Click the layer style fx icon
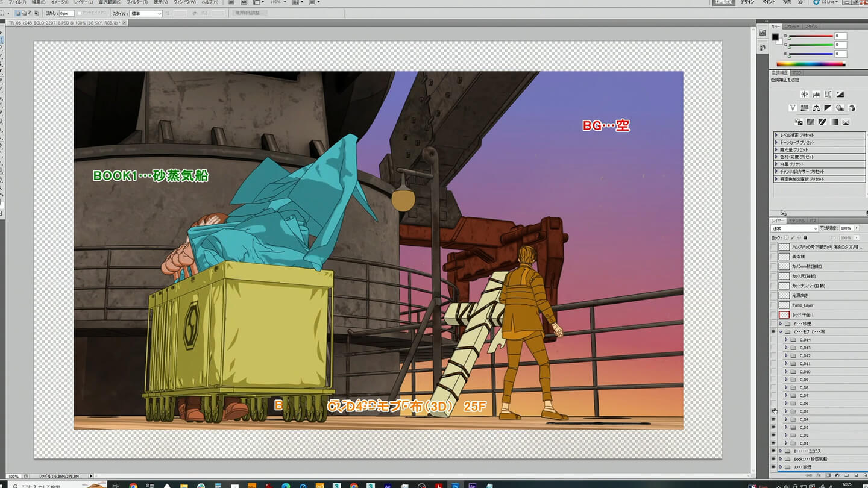868x488 pixels. (819, 475)
